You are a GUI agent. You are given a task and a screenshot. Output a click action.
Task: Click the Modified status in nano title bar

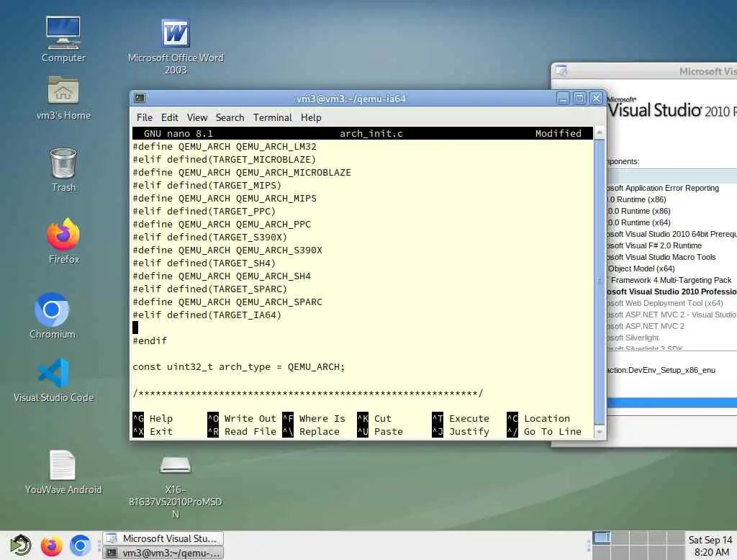(x=558, y=134)
